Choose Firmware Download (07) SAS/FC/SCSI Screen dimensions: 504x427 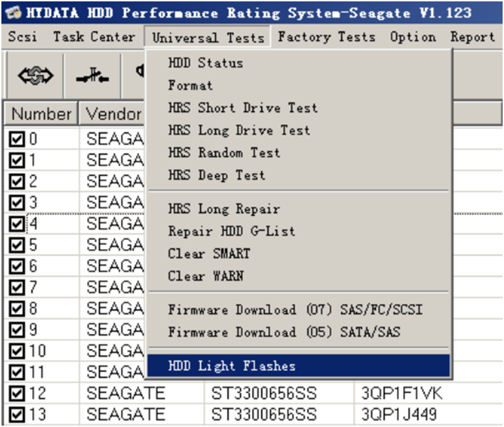pyautogui.click(x=299, y=310)
